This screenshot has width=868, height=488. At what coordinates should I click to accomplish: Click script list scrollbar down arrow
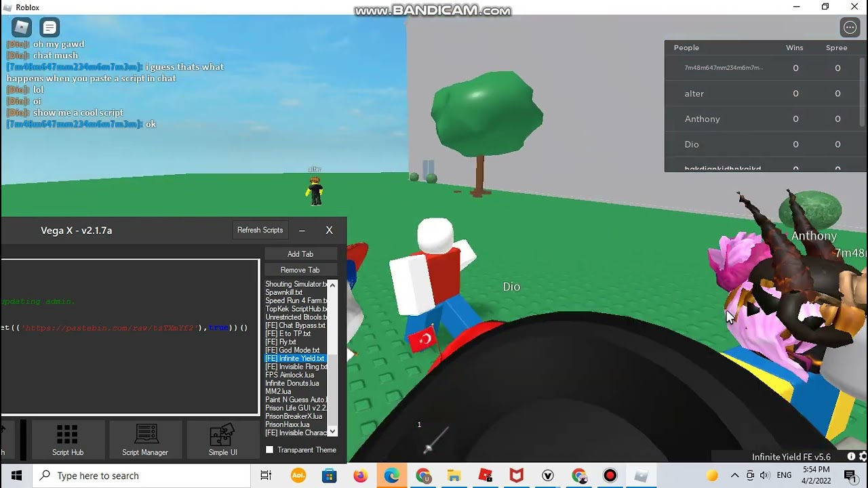point(332,432)
